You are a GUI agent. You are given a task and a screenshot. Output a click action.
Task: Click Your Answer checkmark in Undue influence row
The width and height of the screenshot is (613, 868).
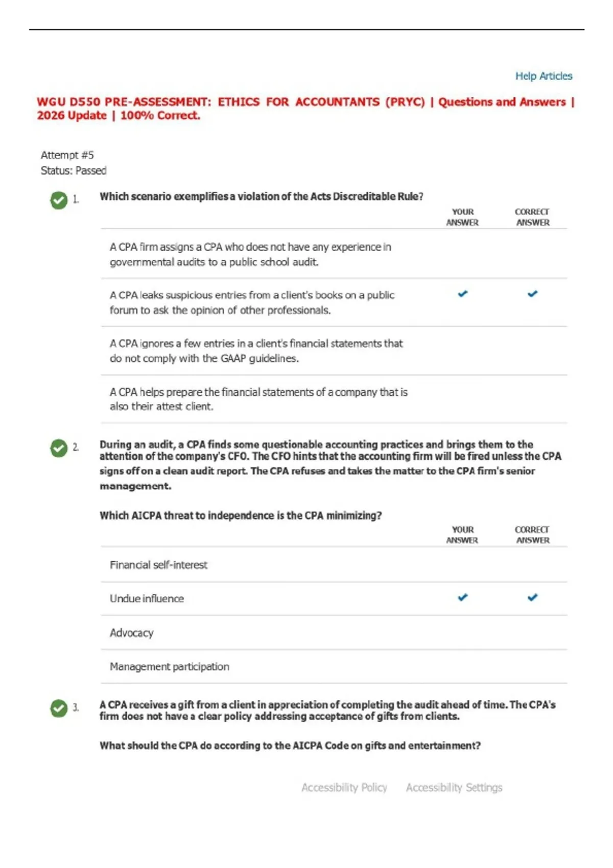click(x=463, y=597)
